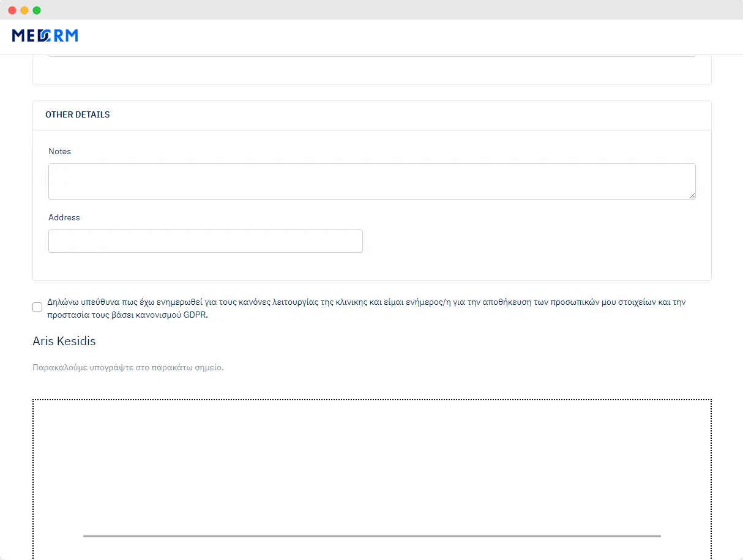The image size is (743, 560).
Task: Click the gray signature baseline
Action: click(371, 536)
